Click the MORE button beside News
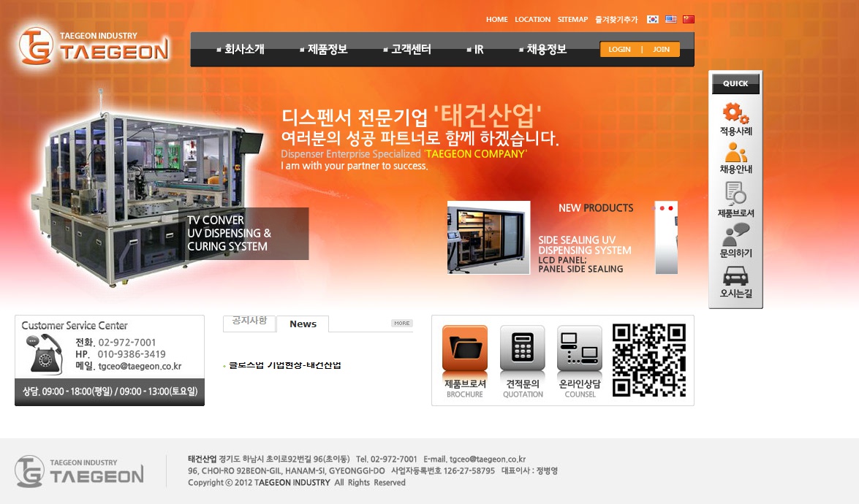Viewport: 859px width, 504px height. (x=402, y=323)
